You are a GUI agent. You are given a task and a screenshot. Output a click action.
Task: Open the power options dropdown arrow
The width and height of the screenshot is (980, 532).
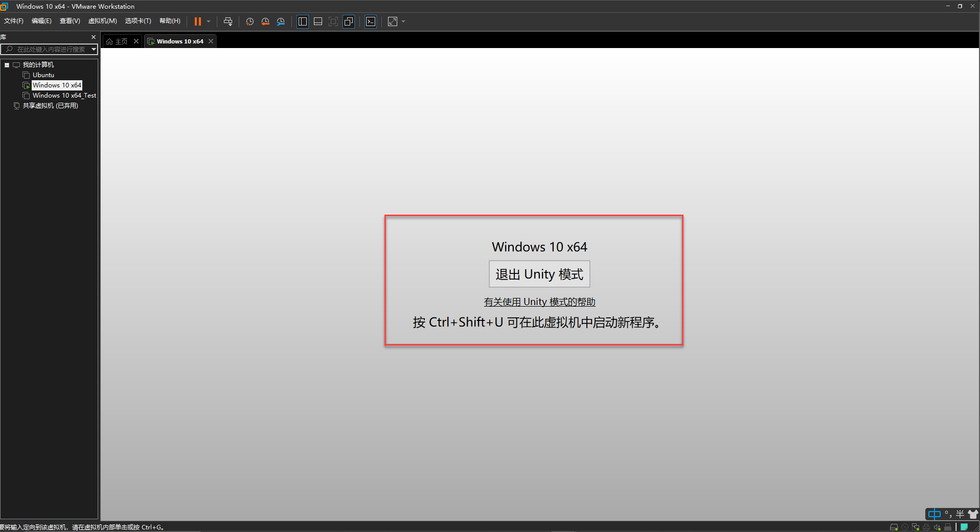(209, 21)
